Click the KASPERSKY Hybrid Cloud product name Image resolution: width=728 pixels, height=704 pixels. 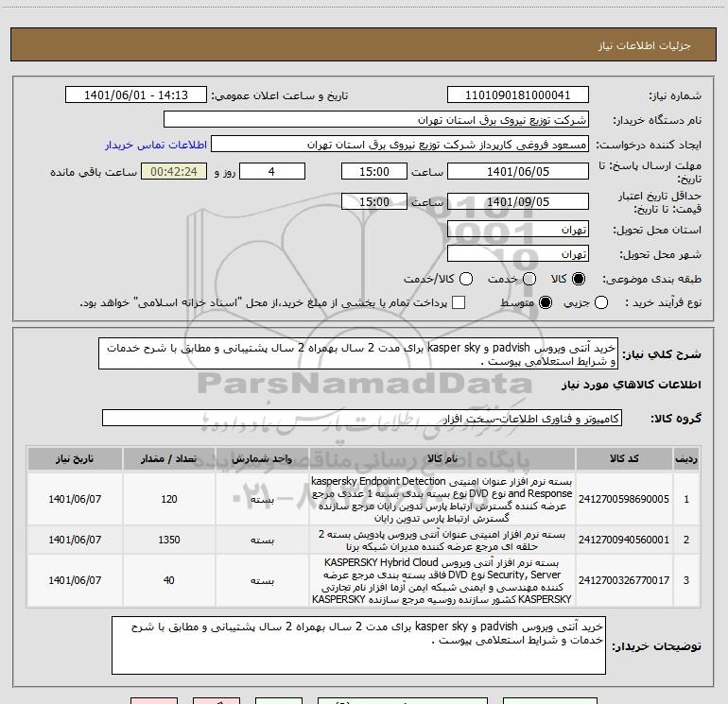click(x=442, y=580)
